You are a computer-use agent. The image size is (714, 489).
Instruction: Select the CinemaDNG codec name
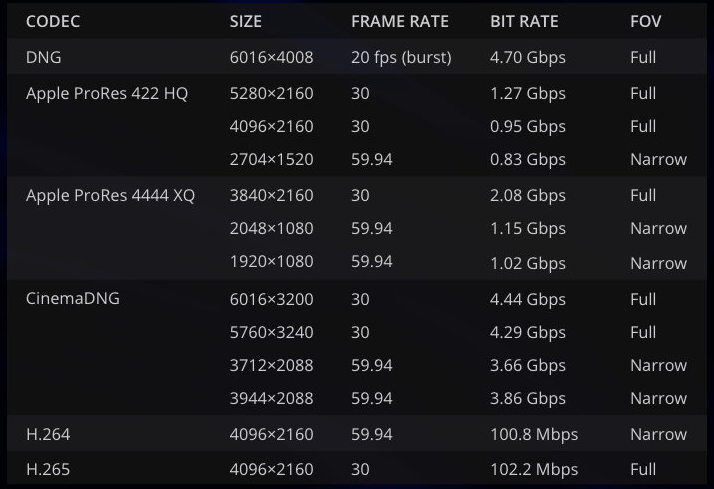(x=73, y=298)
